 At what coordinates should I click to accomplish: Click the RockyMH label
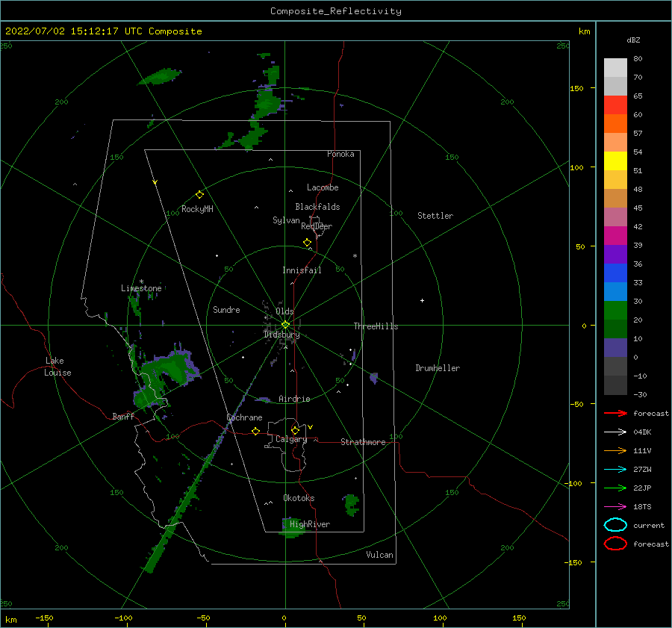pyautogui.click(x=197, y=209)
